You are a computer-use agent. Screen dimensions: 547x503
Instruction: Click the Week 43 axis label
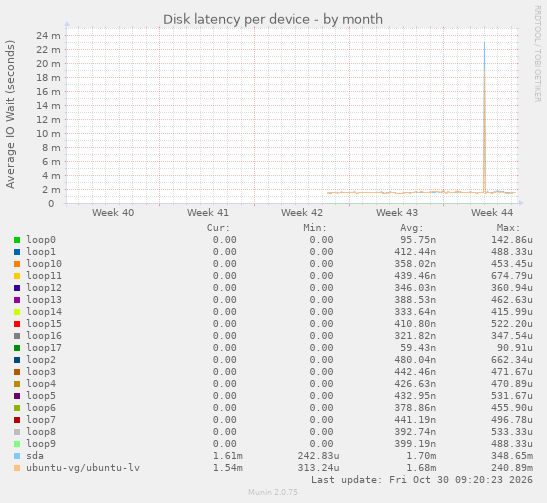point(397,212)
